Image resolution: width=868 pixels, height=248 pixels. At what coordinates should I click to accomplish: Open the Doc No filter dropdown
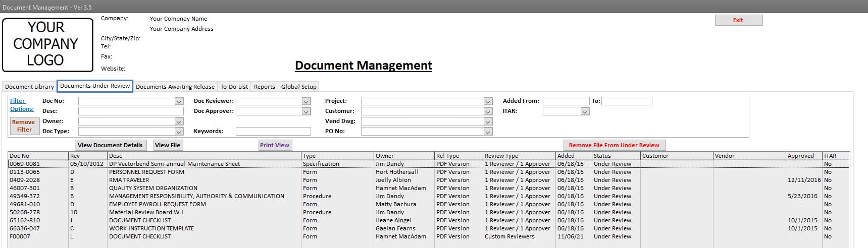pos(179,101)
